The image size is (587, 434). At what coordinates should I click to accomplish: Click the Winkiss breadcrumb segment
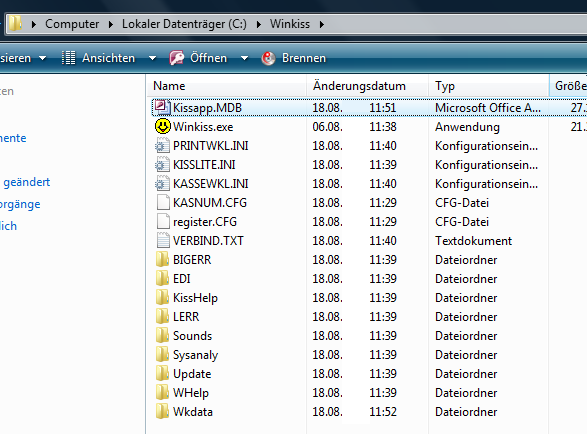pos(290,24)
